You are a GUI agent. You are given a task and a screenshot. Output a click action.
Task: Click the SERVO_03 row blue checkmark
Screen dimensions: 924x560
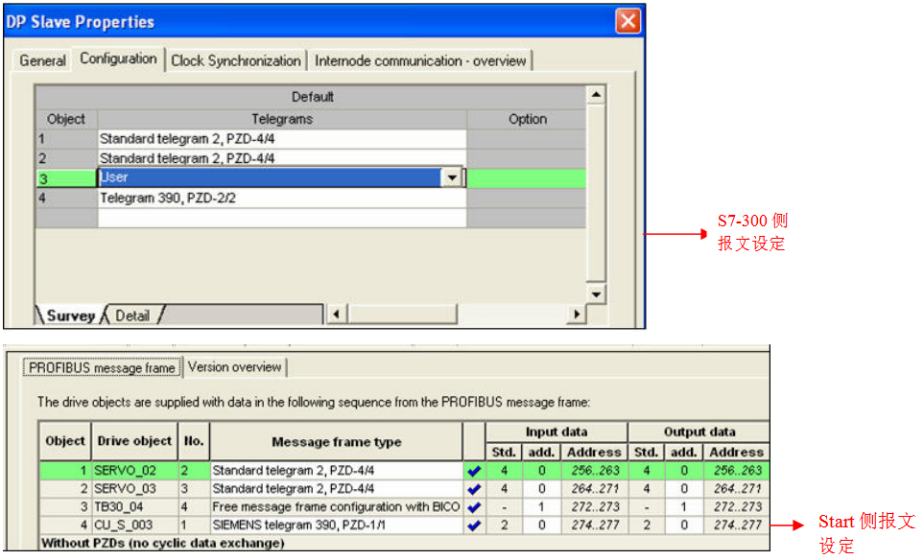[x=474, y=489]
